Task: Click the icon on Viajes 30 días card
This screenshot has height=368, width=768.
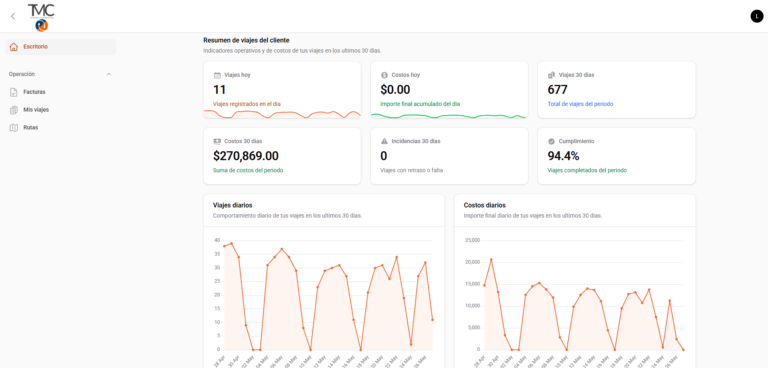Action: click(x=552, y=75)
